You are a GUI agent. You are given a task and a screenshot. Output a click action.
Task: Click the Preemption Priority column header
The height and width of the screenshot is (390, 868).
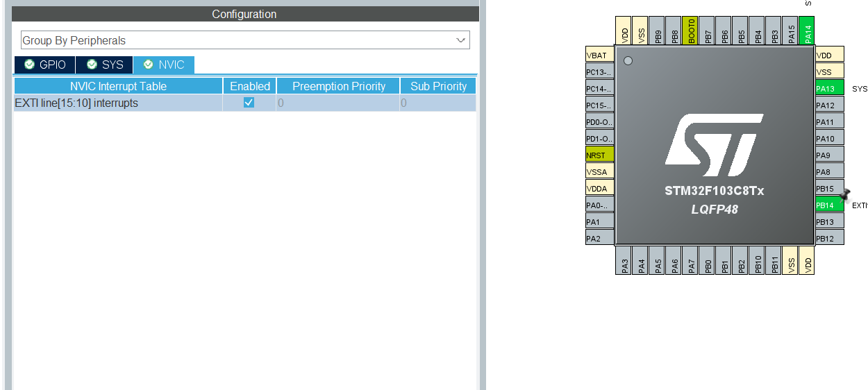(x=338, y=86)
